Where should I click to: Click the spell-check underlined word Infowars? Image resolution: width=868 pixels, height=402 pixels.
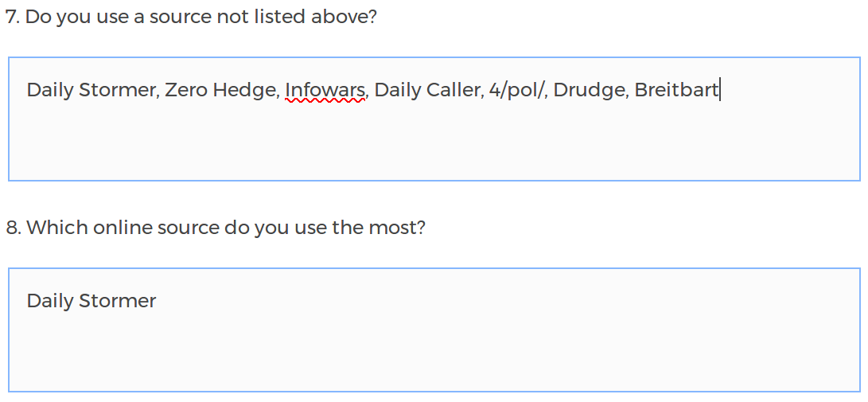[x=326, y=90]
